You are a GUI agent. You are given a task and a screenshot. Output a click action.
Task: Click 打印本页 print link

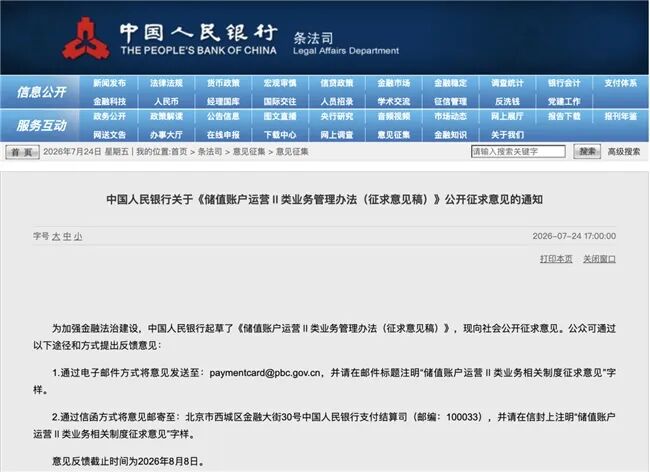pos(556,259)
